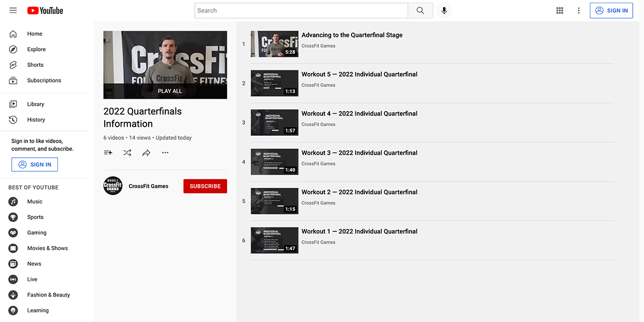Select Movies & Shows label in sidebar

48,248
